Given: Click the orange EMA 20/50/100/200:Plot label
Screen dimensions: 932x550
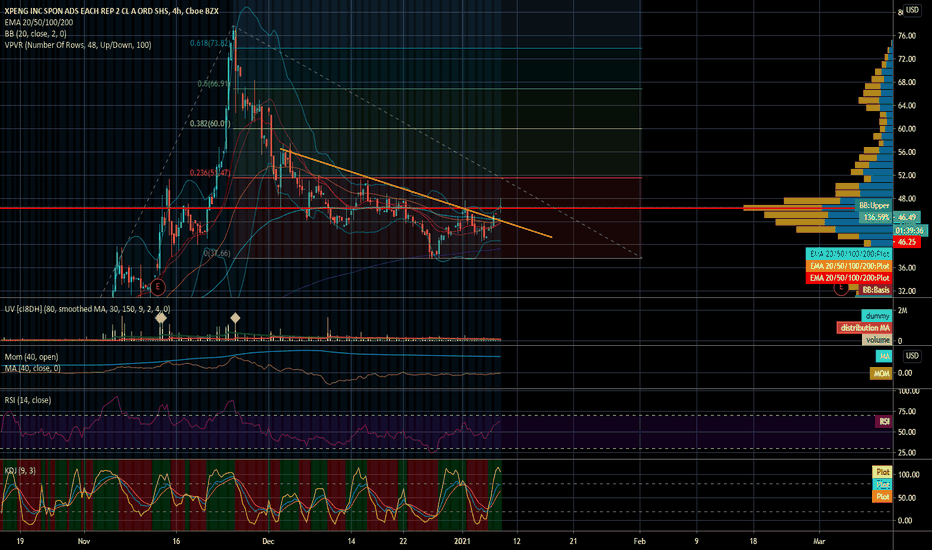Looking at the screenshot, I should (x=849, y=266).
